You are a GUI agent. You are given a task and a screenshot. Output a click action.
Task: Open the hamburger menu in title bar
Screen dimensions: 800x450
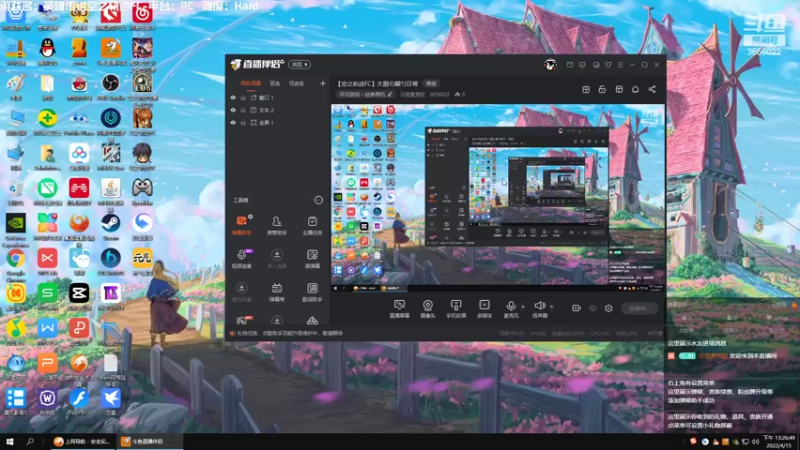tap(620, 65)
